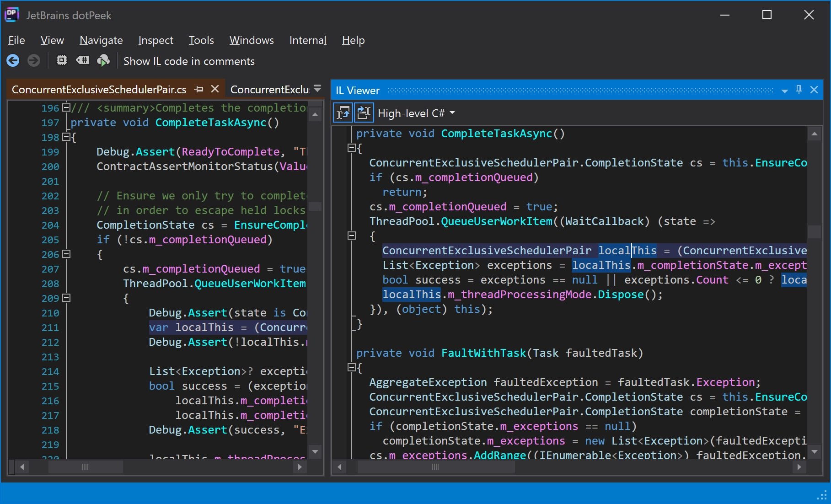831x504 pixels.
Task: Click FaultWithTask method name in IL Viewer
Action: click(x=483, y=353)
